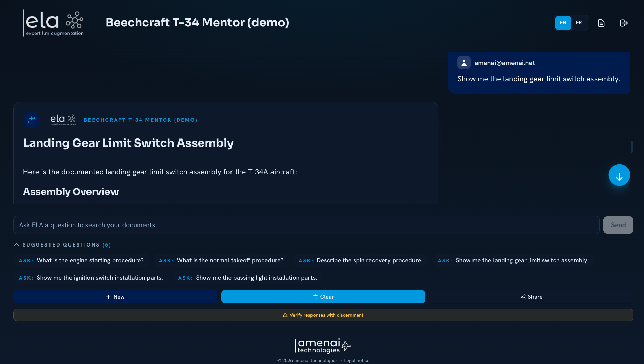Screen dimensions: 644x364
Task: Open the document icon in the header
Action: click(x=601, y=23)
